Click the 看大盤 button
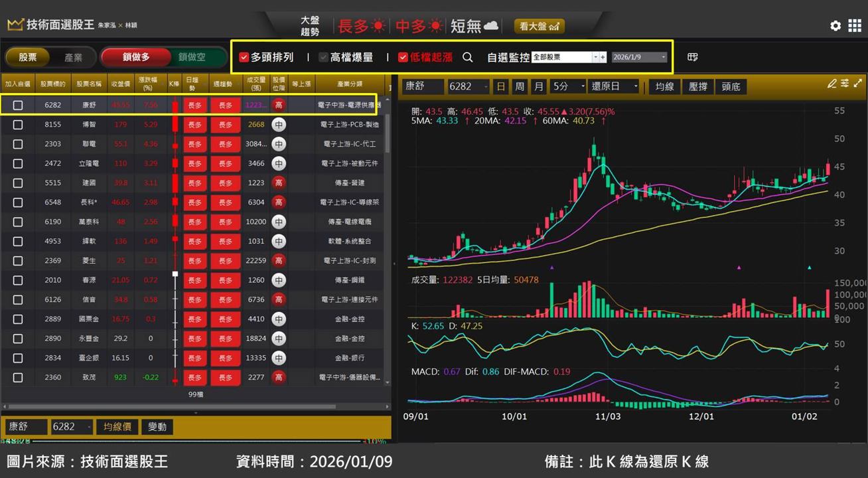This screenshot has height=478, width=868. click(539, 26)
